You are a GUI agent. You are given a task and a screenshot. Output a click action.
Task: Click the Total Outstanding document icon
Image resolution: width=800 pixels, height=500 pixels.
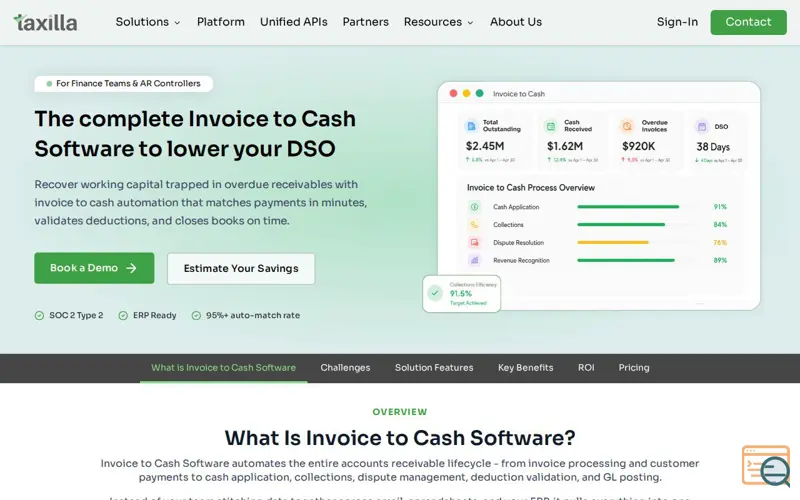(x=471, y=126)
